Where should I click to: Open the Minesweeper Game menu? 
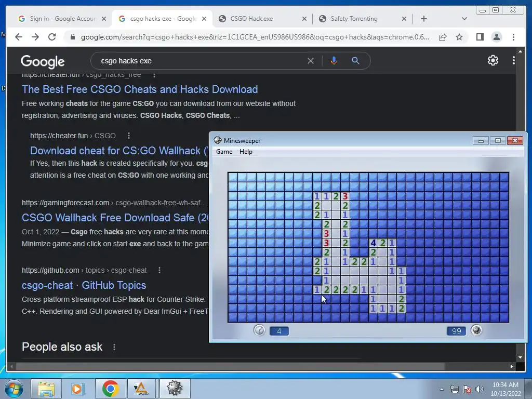tap(224, 152)
